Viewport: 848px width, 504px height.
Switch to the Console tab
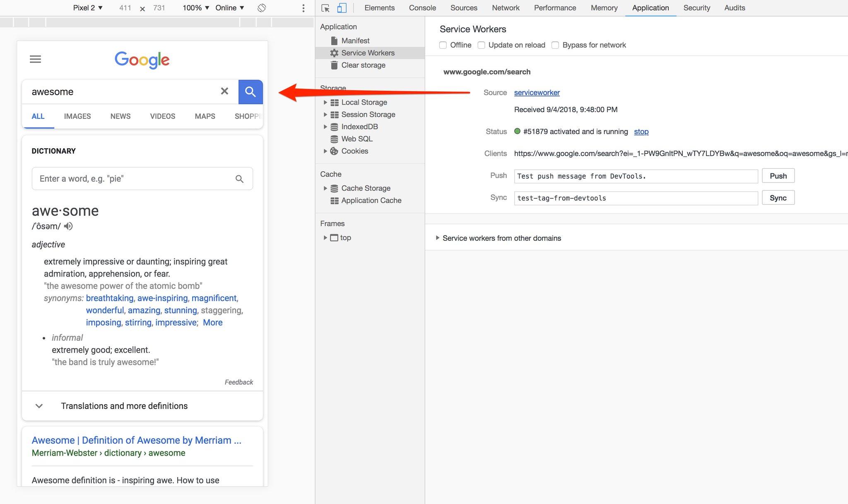[422, 8]
